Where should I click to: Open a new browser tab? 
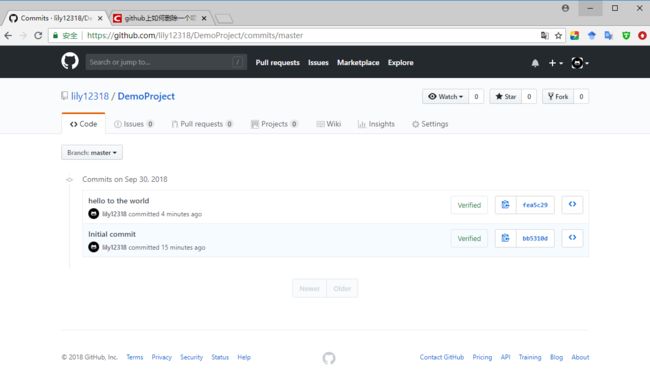click(224, 19)
